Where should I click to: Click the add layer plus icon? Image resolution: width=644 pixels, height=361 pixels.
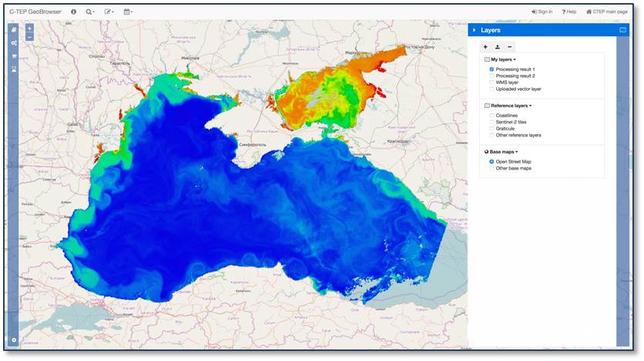click(485, 47)
